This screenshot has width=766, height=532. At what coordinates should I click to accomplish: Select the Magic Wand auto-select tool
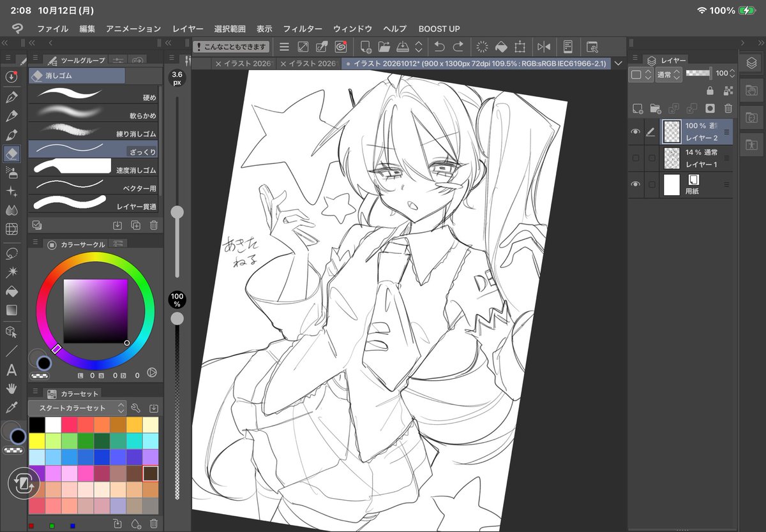click(11, 272)
